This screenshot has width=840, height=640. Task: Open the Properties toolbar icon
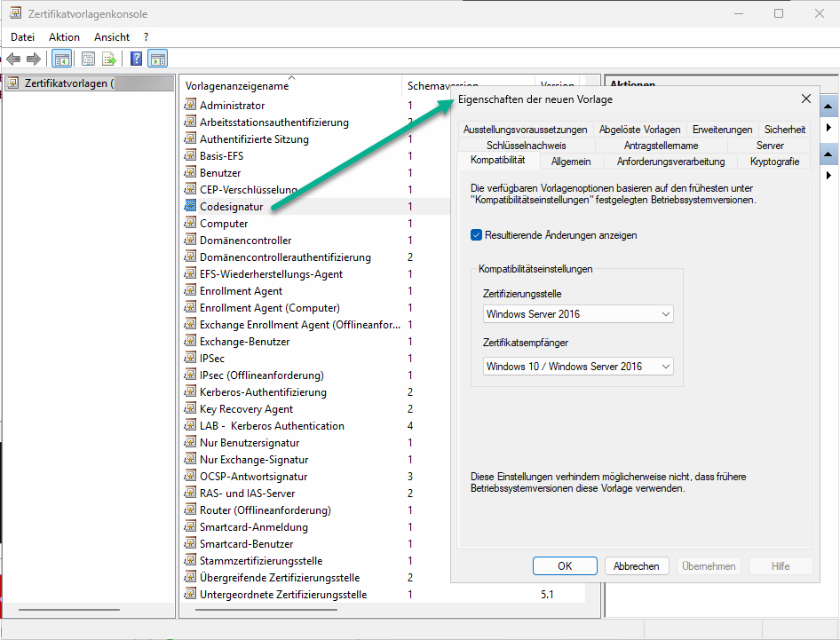click(88, 59)
